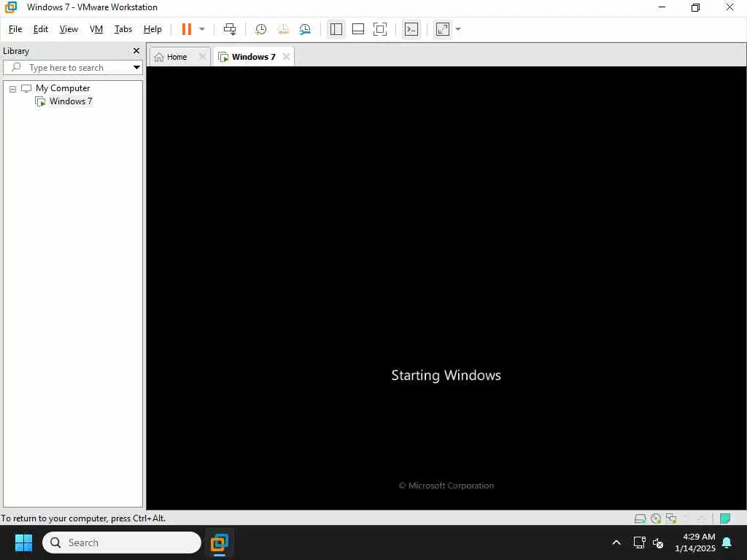
Task: Open the notifications bell
Action: click(727, 542)
